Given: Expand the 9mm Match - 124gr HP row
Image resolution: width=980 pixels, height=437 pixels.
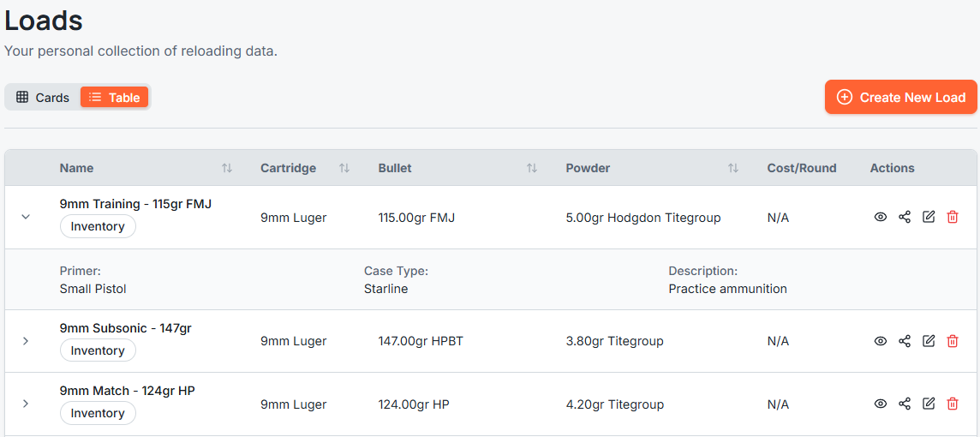Looking at the screenshot, I should pos(26,404).
